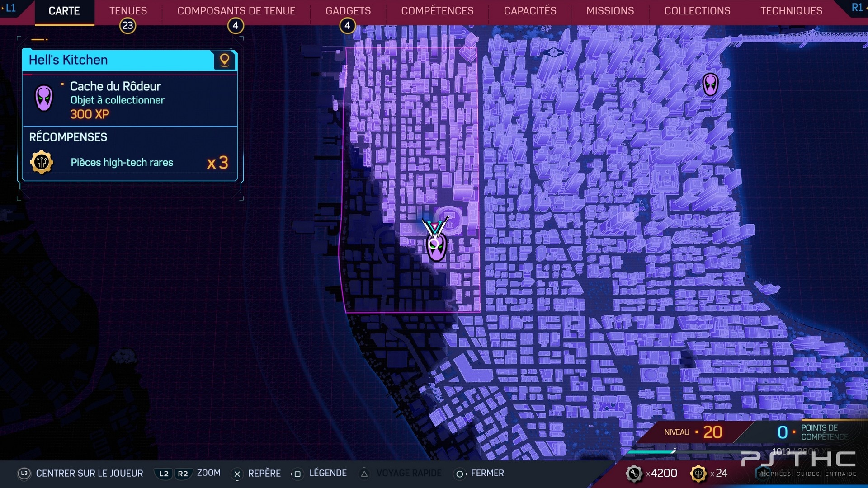Click the triangle fast travel icon
This screenshot has height=488, width=868.
point(364,474)
